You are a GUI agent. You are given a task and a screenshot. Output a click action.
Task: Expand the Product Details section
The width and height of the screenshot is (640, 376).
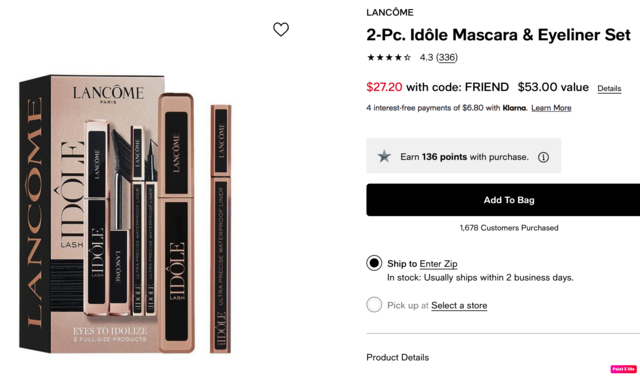point(398,357)
